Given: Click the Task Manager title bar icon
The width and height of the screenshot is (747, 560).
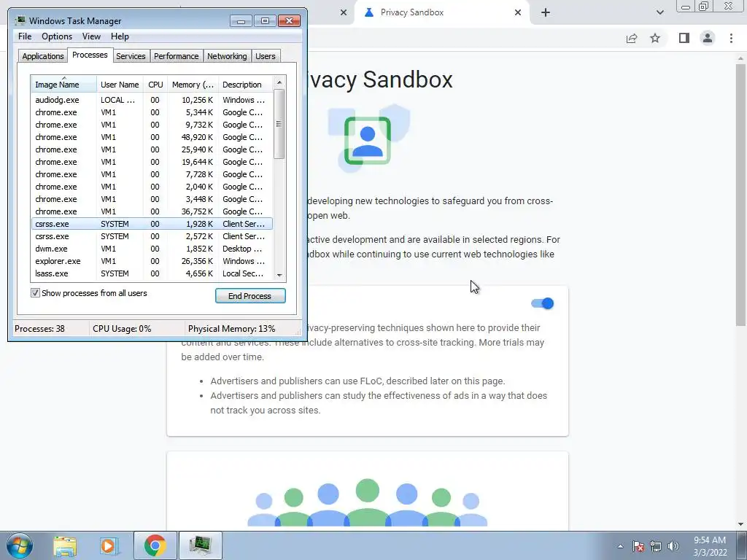Looking at the screenshot, I should [x=20, y=20].
